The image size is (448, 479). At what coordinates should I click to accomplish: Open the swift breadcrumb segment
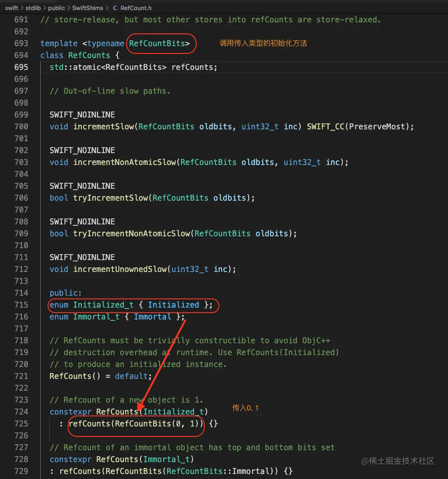pyautogui.click(x=11, y=8)
